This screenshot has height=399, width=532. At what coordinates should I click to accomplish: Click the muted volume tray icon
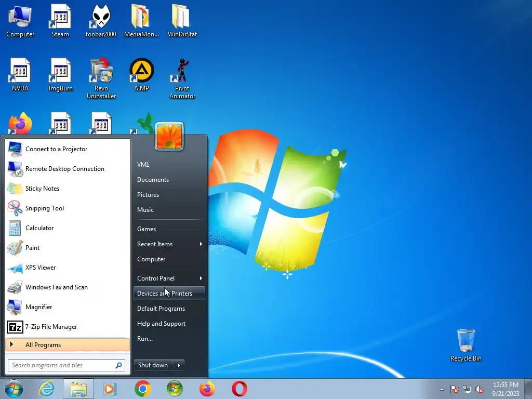click(x=480, y=389)
